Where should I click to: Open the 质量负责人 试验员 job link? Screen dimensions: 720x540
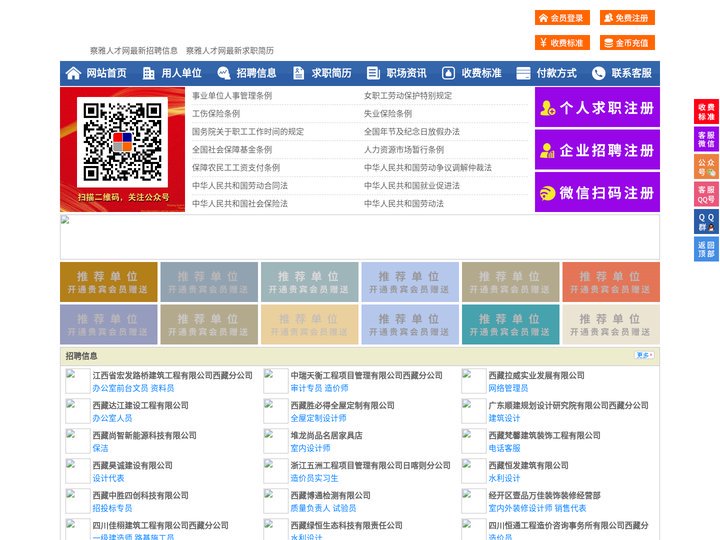click(x=323, y=508)
